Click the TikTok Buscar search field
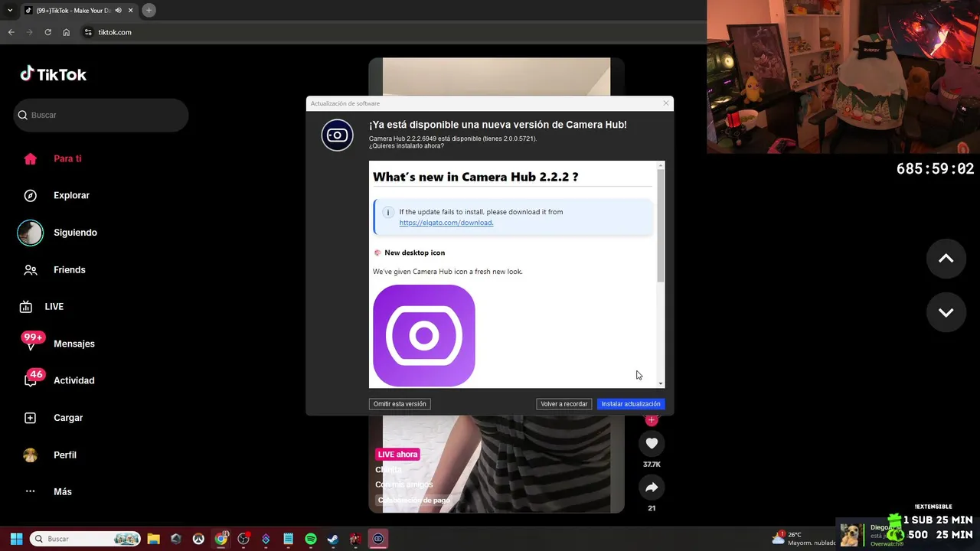Screen dimensions: 980x551 [101, 115]
